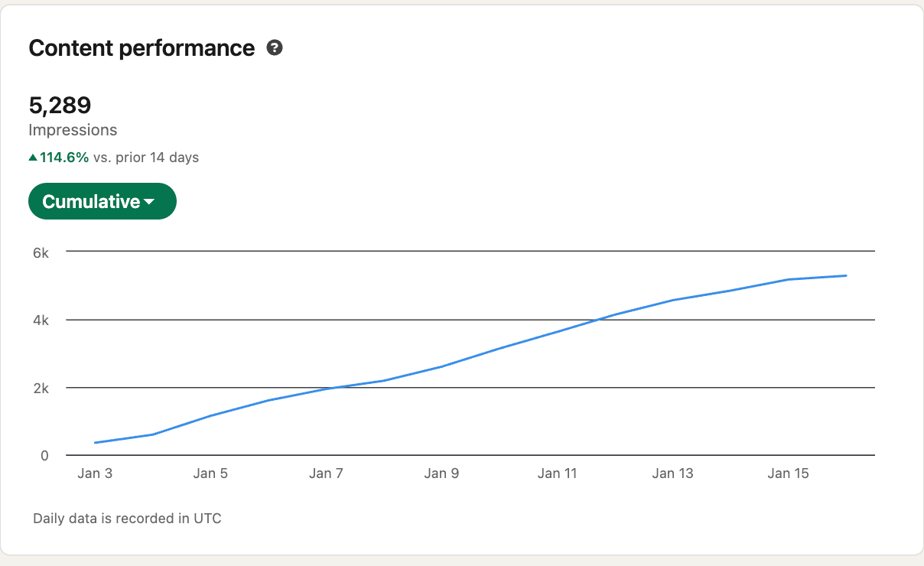Click the Jan 5 date label
The image size is (924, 566).
point(210,473)
